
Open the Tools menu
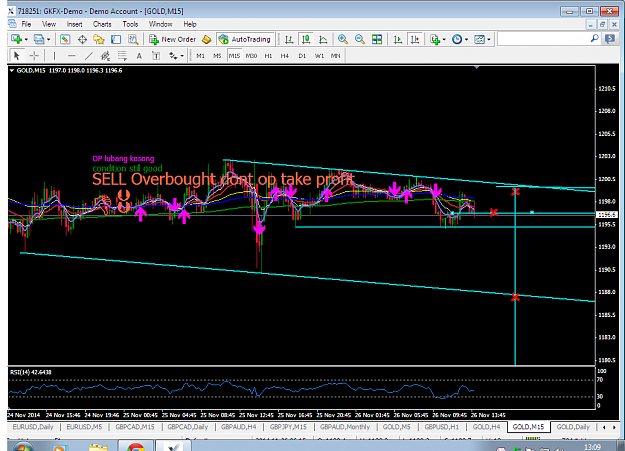pos(130,24)
